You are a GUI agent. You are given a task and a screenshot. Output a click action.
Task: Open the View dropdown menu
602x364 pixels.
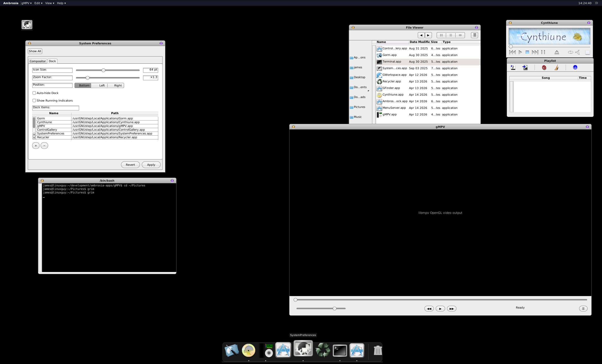(x=50, y=3)
